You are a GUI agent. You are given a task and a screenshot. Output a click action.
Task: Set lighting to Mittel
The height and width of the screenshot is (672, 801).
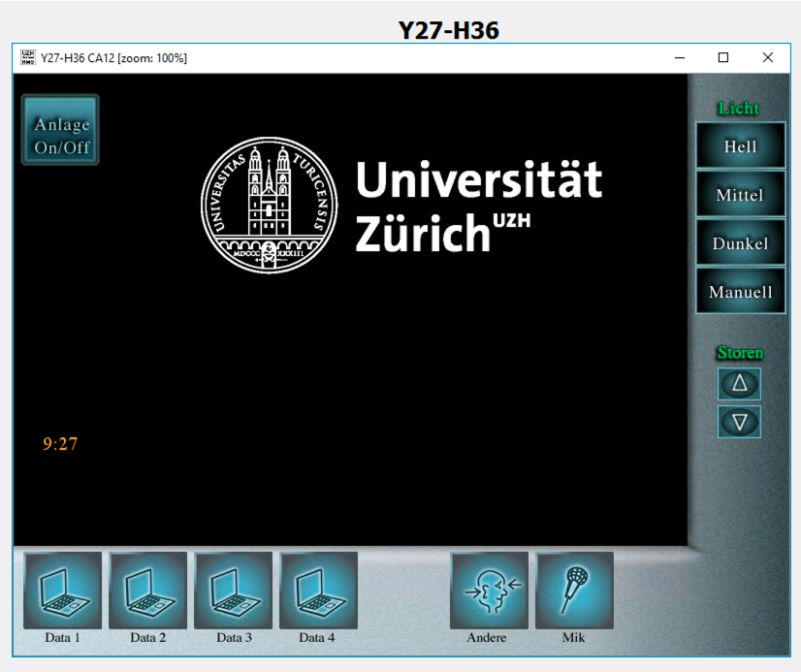pos(740,195)
